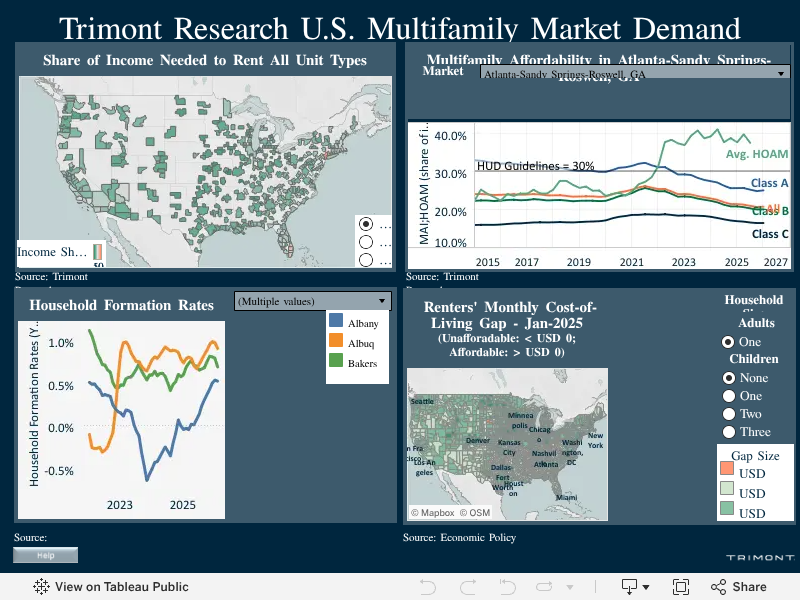Screen dimensions: 800x600
Task: Click the HUD Guidelines = 30% annotation
Action: (535, 166)
